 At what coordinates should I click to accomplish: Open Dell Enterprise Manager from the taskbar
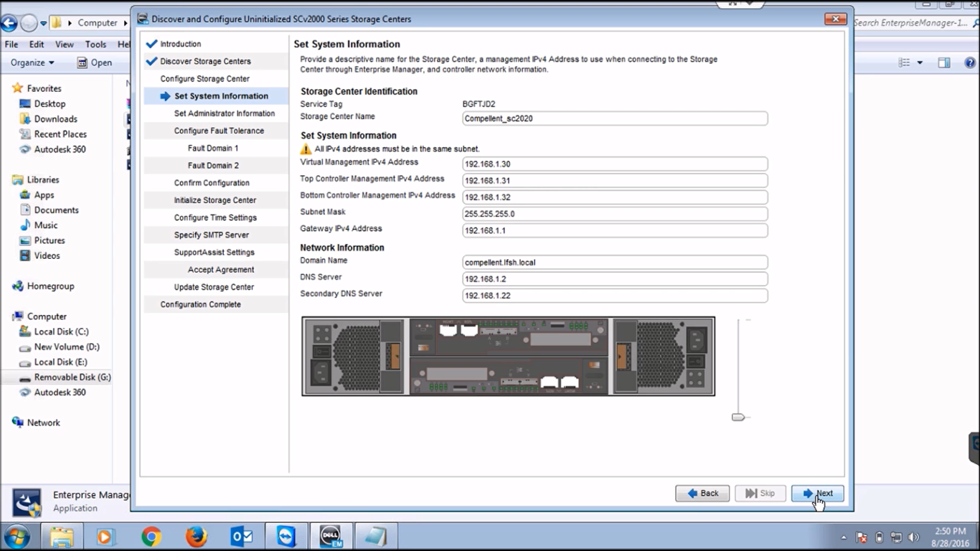point(330,536)
